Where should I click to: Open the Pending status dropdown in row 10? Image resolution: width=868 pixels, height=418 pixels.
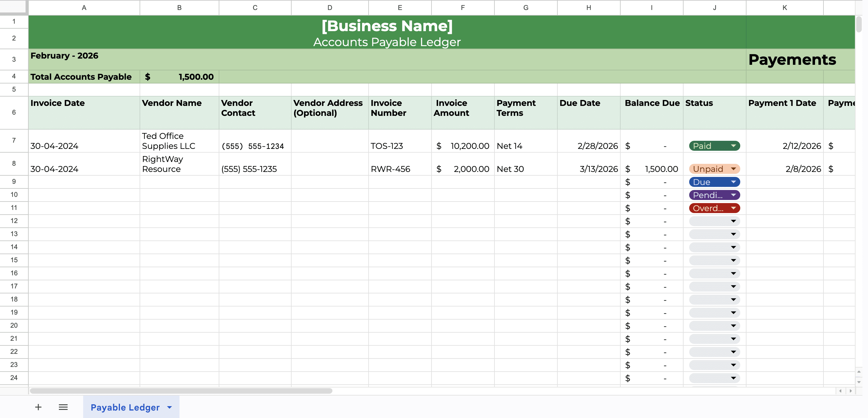(x=733, y=195)
